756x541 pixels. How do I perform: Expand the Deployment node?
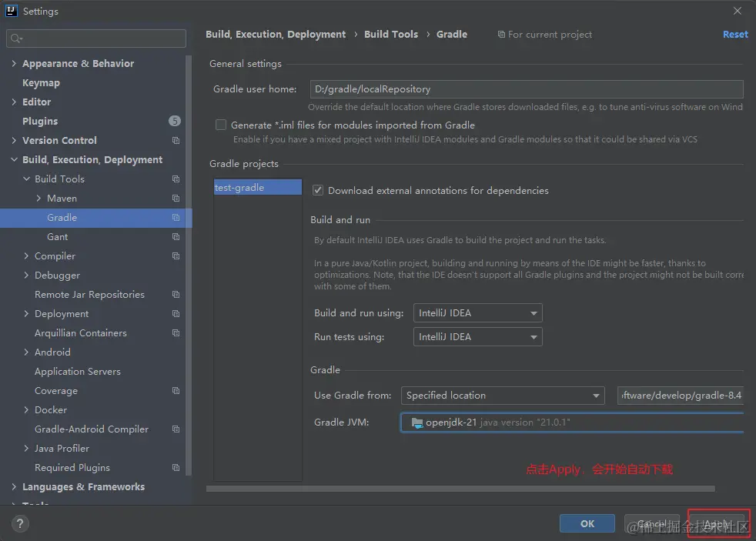pyautogui.click(x=26, y=314)
